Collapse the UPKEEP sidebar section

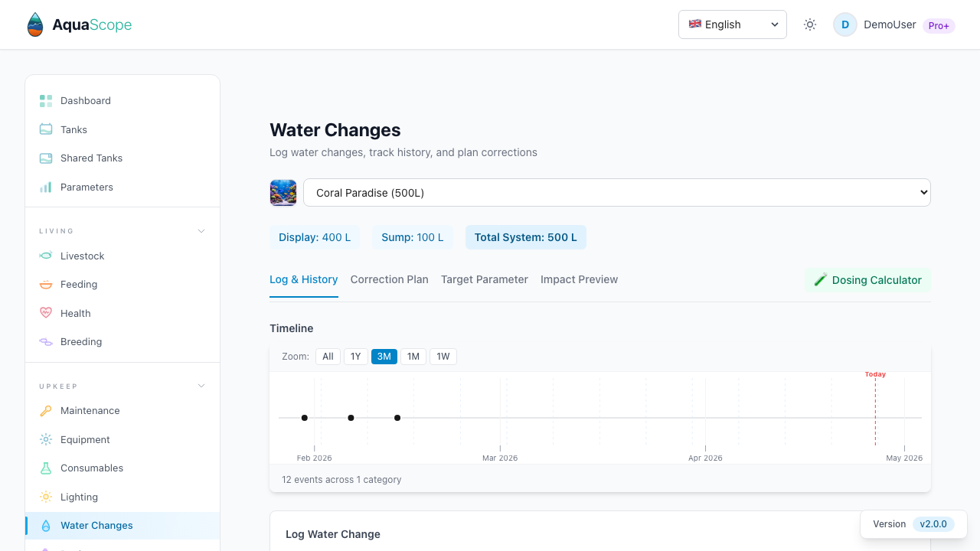pos(201,386)
